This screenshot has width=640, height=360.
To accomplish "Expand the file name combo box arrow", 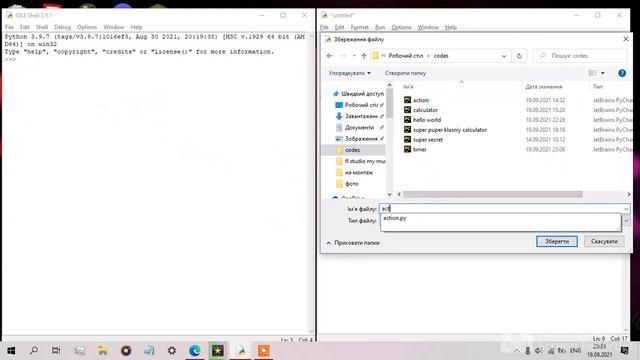I will 626,209.
